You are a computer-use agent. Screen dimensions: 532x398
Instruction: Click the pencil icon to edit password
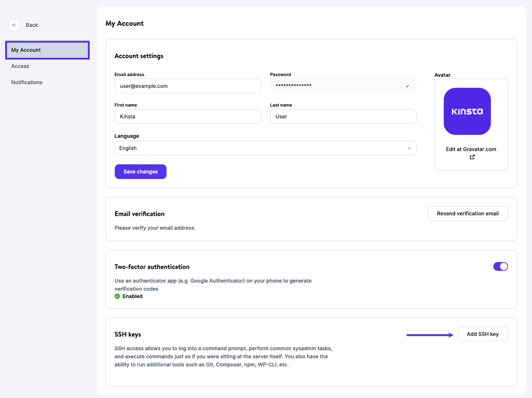tap(408, 86)
